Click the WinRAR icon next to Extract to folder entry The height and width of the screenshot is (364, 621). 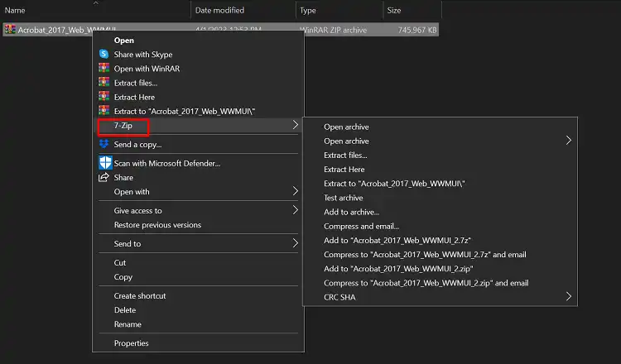103,111
